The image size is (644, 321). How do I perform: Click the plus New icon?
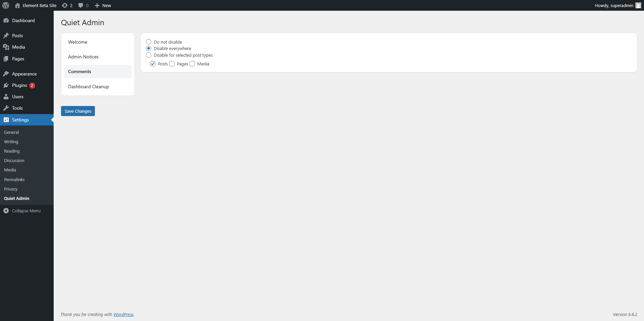coord(97,5)
